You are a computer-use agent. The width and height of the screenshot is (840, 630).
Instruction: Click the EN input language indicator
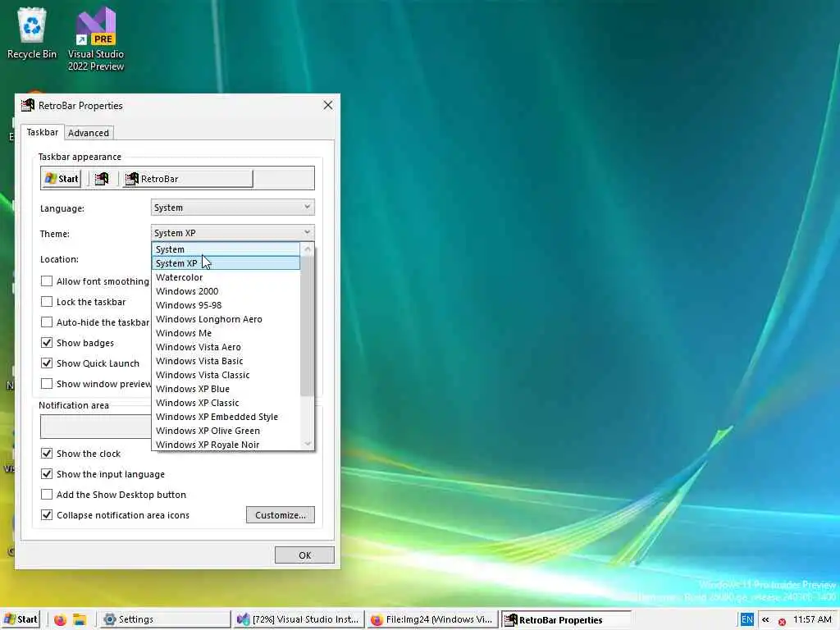tap(746, 620)
